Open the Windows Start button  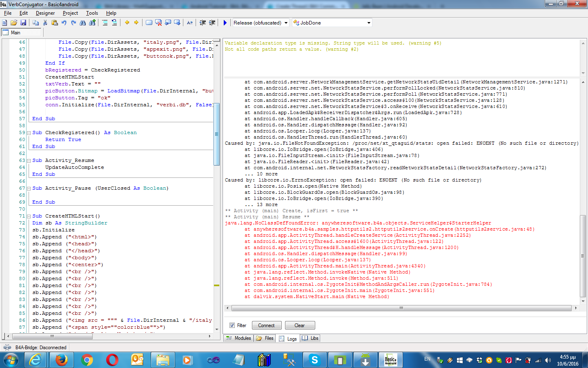(11, 360)
